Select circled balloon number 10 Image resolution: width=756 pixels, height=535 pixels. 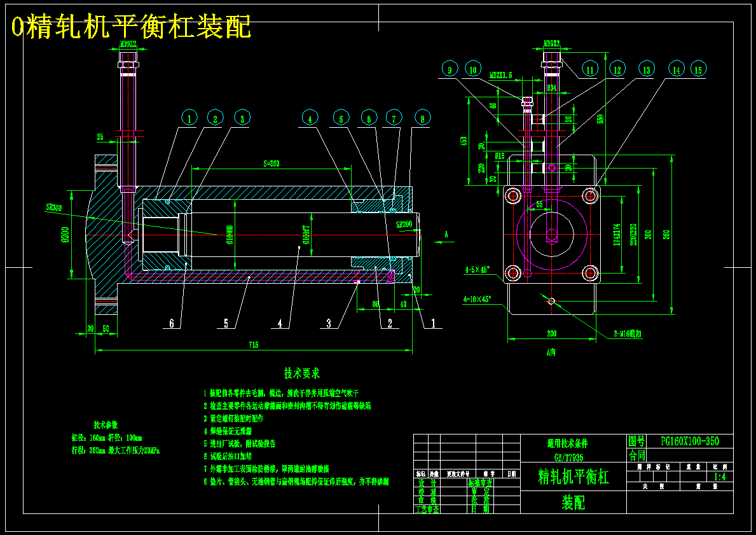coord(474,69)
